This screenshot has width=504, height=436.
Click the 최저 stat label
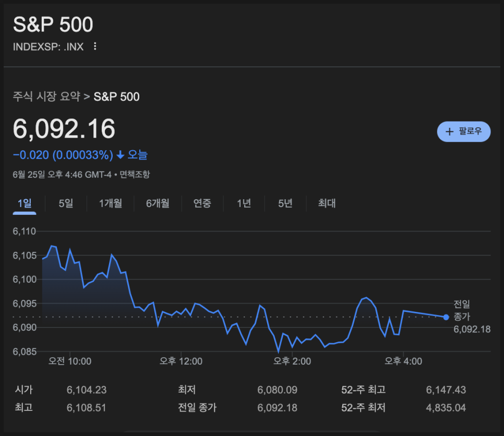tap(187, 390)
